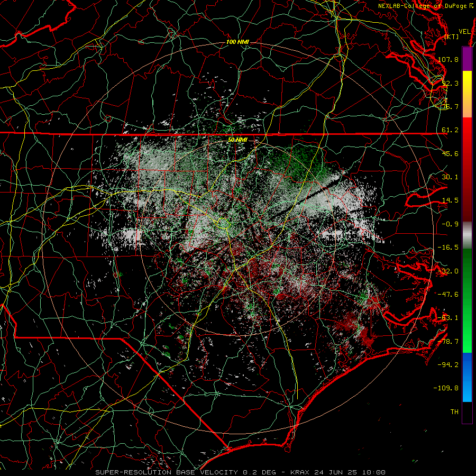Click the 100 NMI range ring label
This screenshot has width=476, height=476.
[237, 42]
